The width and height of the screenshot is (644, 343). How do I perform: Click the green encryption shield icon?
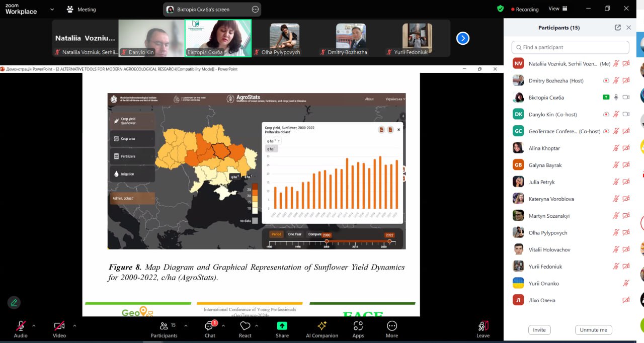(500, 9)
